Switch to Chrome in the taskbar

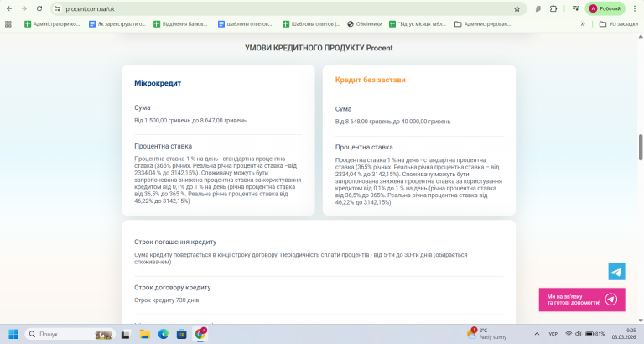coord(200,334)
